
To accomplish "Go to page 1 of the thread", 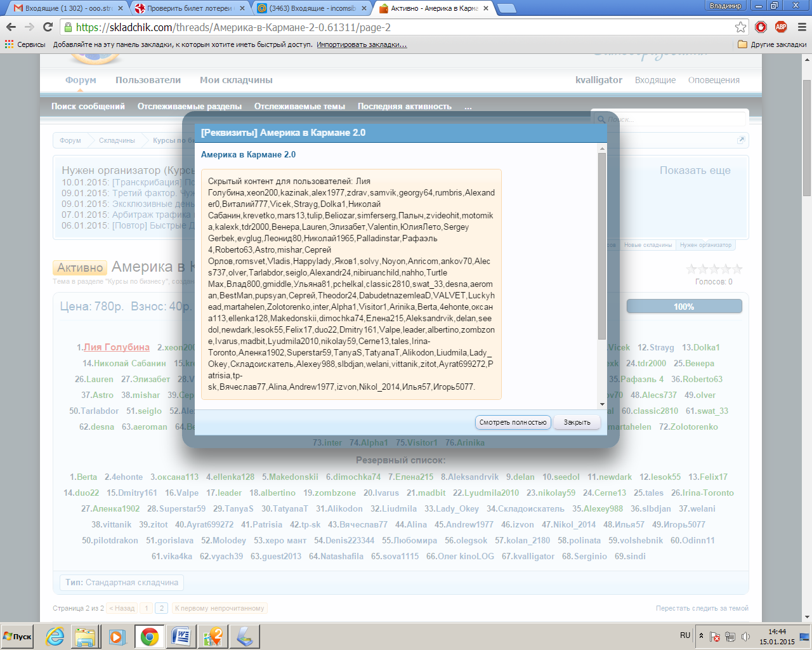I will pyautogui.click(x=147, y=608).
